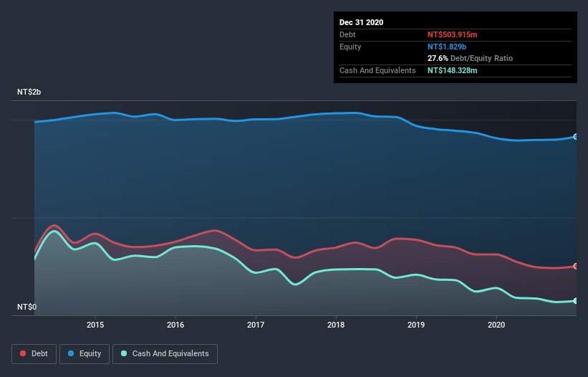The height and width of the screenshot is (377, 588).
Task: Click the NT$0 y-axis label
Action: point(27,307)
